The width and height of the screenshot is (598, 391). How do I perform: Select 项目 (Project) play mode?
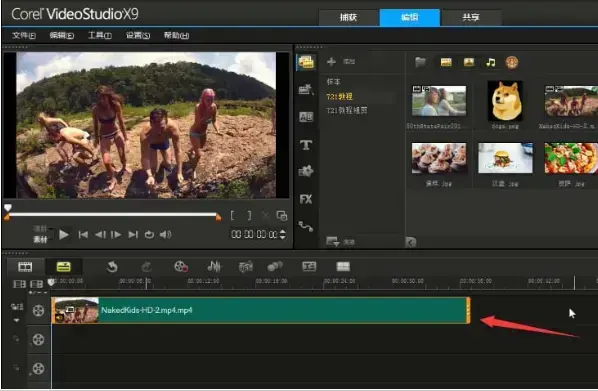coord(40,229)
